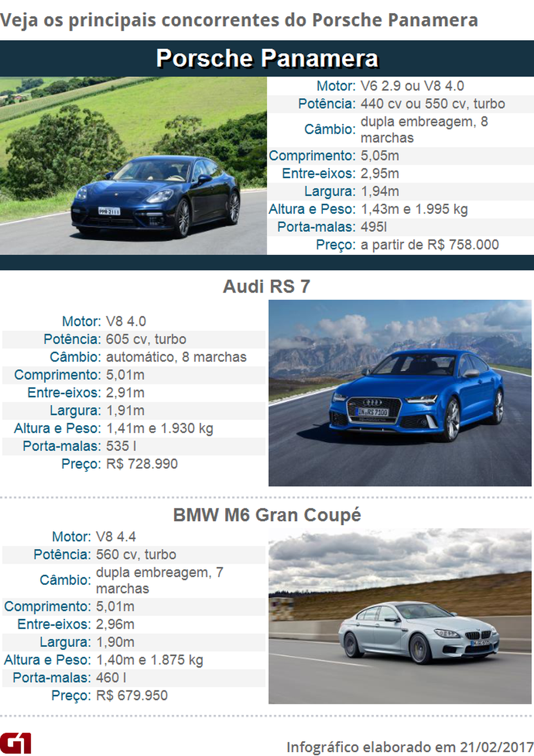Click the BMW Entre-eixos 2,96m row

coord(133,624)
